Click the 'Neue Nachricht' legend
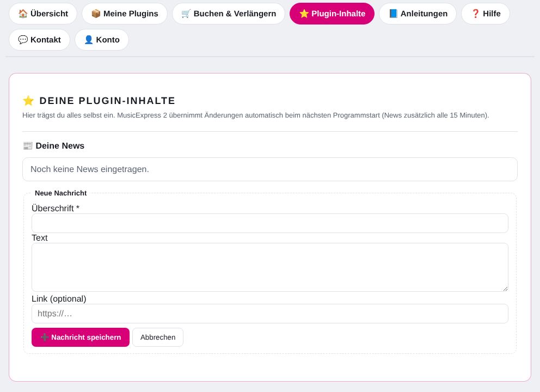The height and width of the screenshot is (392, 540). [x=60, y=193]
